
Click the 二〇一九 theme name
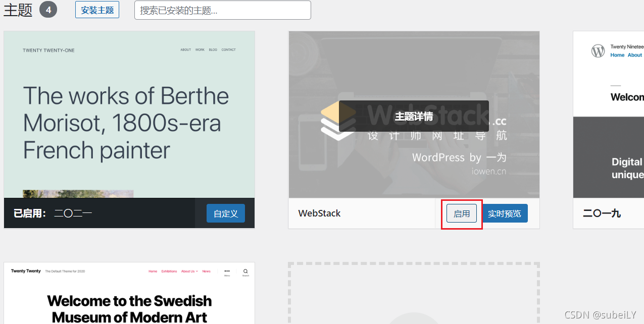click(602, 213)
